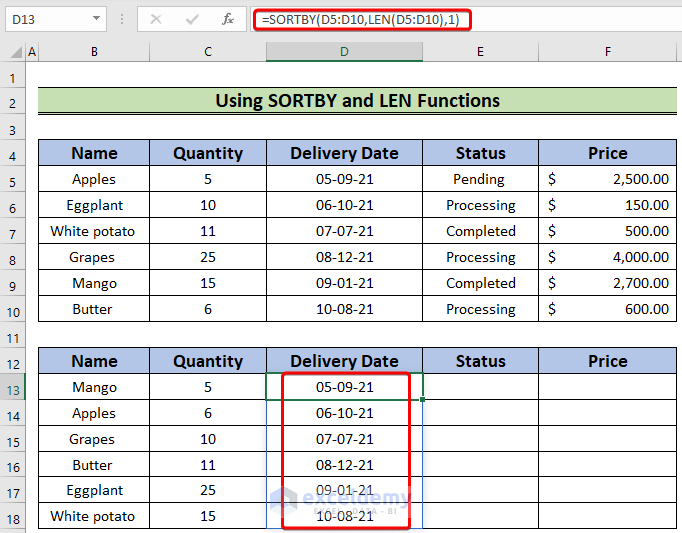Image resolution: width=682 pixels, height=533 pixels.
Task: Select the empty Price cell in row 18
Action: click(x=608, y=516)
